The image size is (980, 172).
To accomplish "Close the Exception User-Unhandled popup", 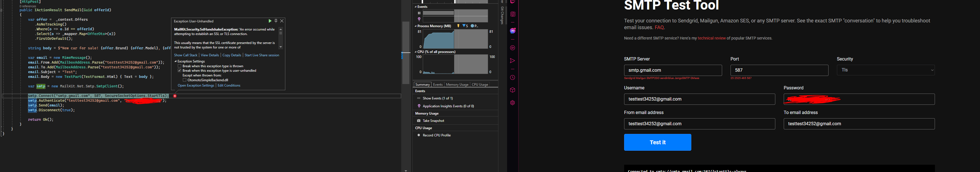I will pos(282,21).
